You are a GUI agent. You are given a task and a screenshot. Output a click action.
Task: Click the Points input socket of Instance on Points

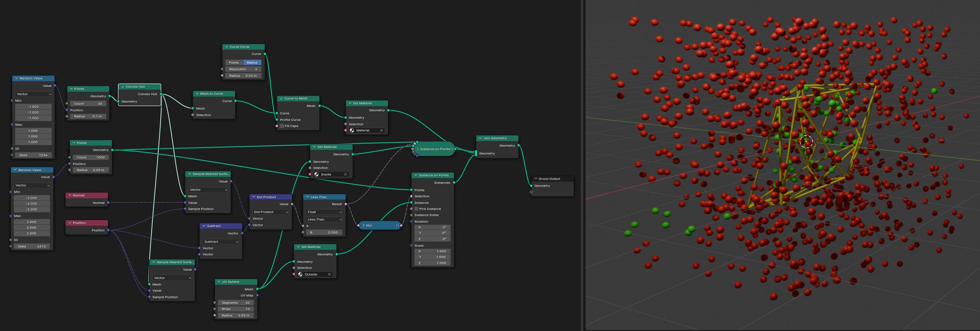411,190
